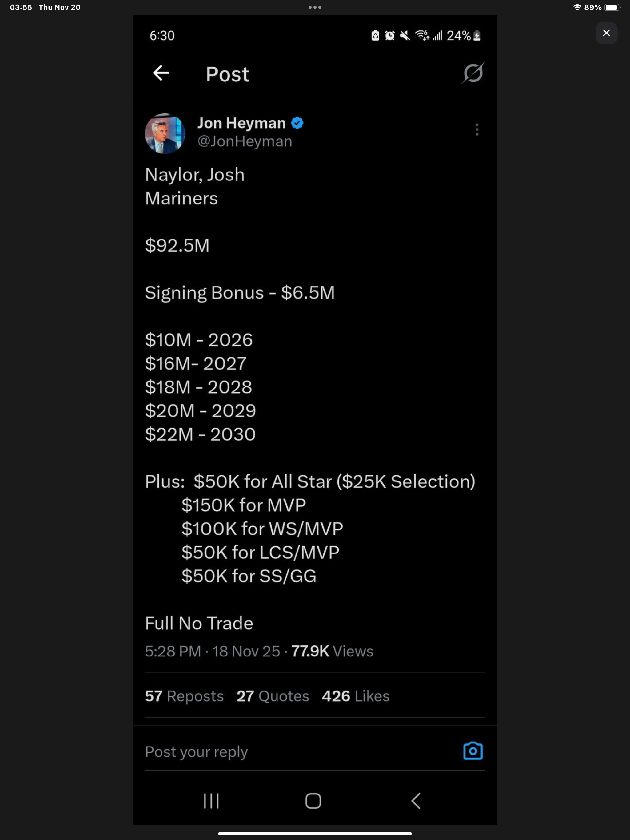Close the image viewer with X button

point(606,33)
